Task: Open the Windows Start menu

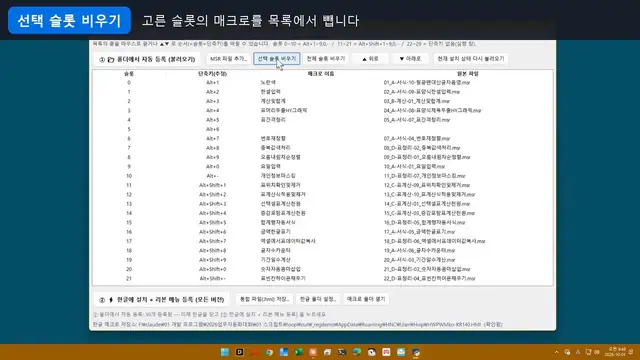Action: coord(224,352)
